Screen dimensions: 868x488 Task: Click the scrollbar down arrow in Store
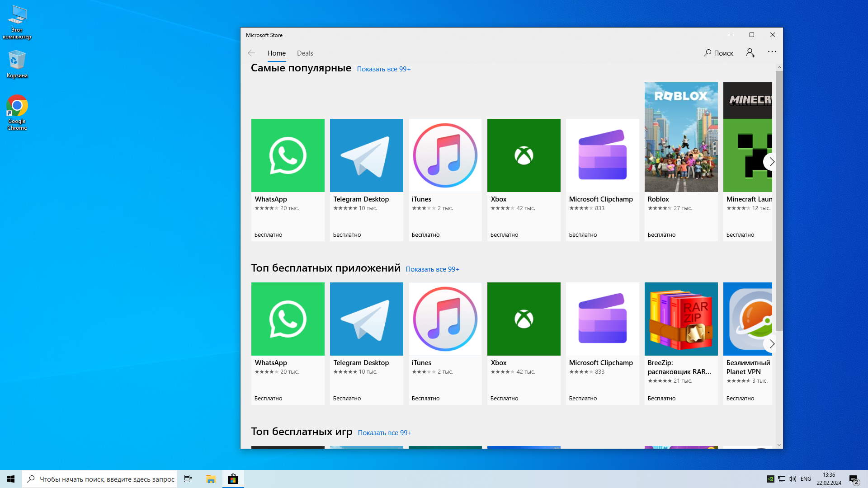(x=779, y=445)
